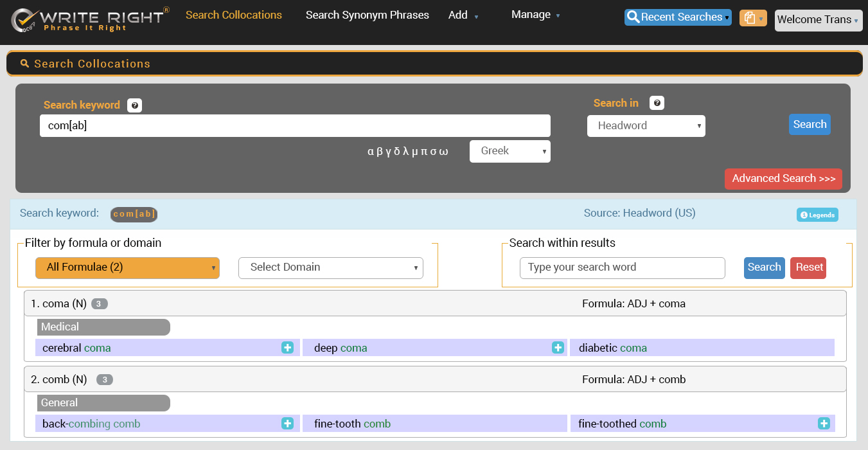This screenshot has width=868, height=450.
Task: Click the plus icon next to fine-toothed comb
Action: click(x=824, y=424)
